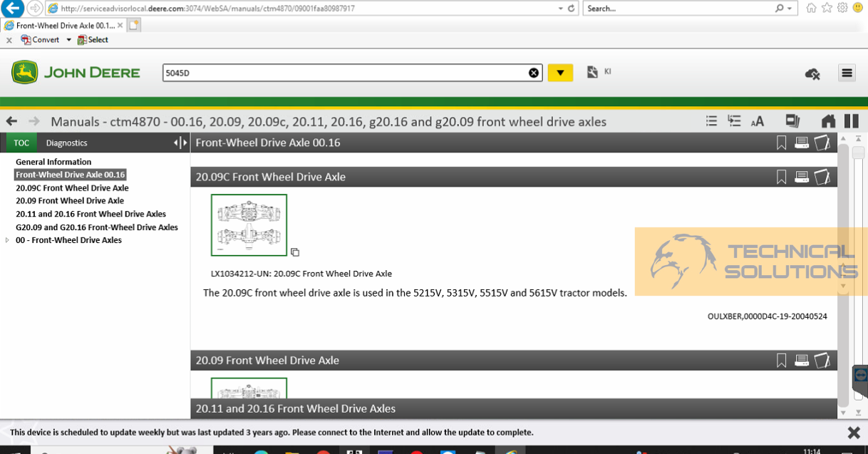
Task: Open the search options yellow dropdown
Action: tap(560, 72)
